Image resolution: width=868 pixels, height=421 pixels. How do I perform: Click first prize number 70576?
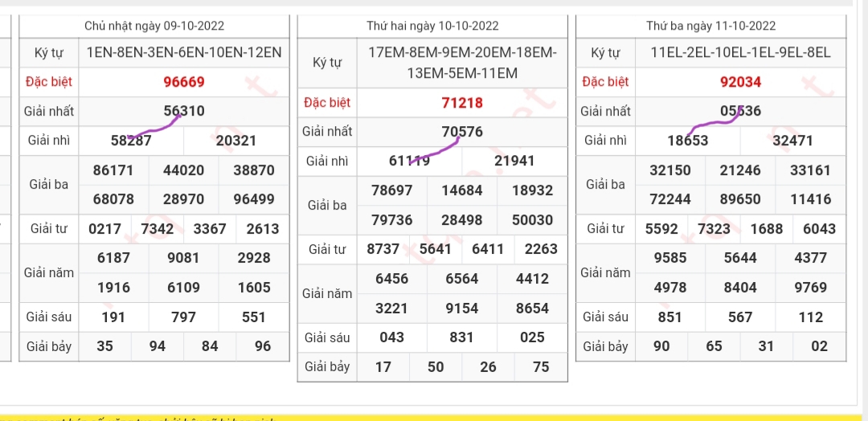point(462,132)
